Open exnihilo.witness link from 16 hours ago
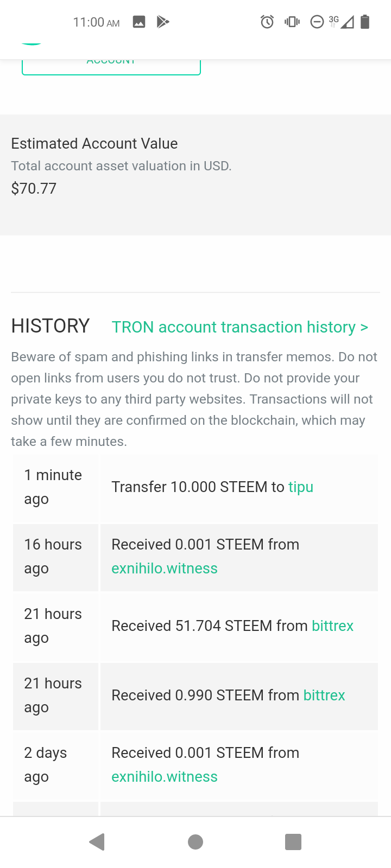This screenshot has width=391, height=868. pyautogui.click(x=165, y=568)
